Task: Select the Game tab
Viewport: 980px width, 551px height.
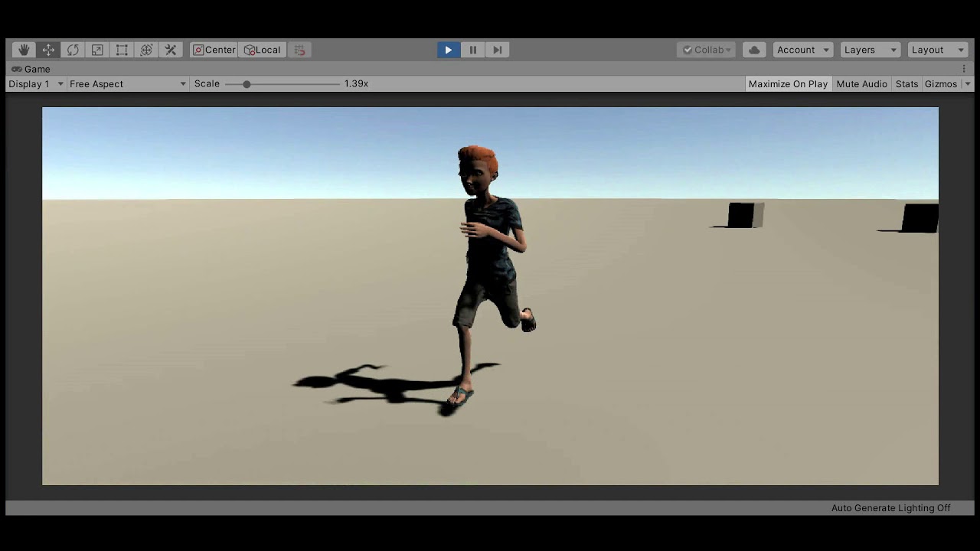Action: click(31, 69)
